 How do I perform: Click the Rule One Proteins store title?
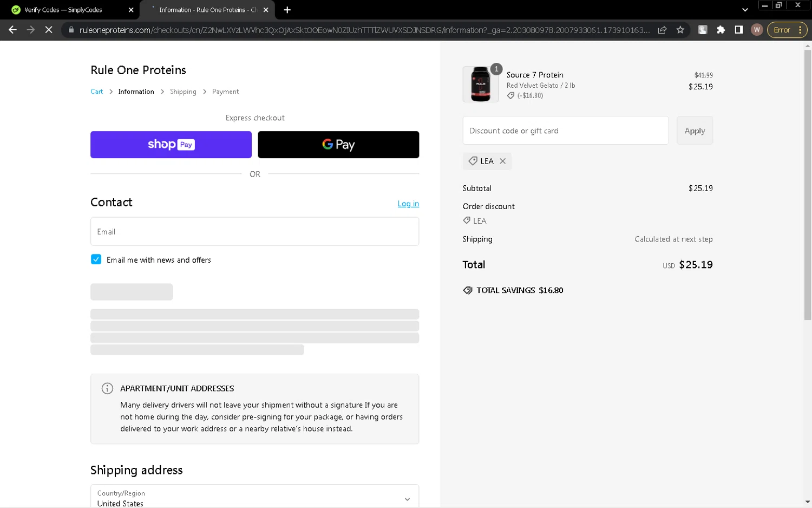[x=138, y=70]
